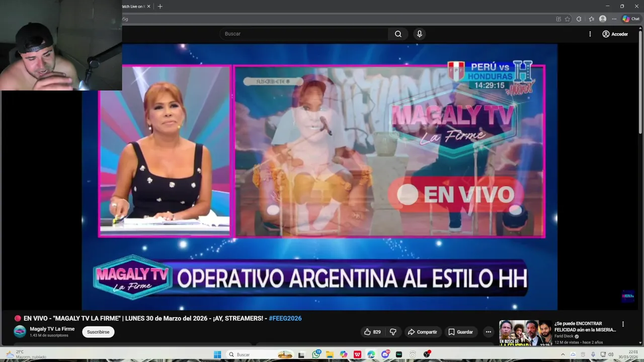The width and height of the screenshot is (644, 362).
Task: Click the YouTube search magnifier button
Action: coord(398,34)
